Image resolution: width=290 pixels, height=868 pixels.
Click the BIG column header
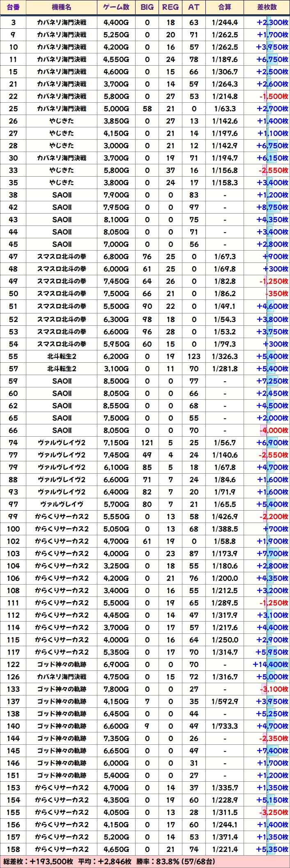pos(147,7)
